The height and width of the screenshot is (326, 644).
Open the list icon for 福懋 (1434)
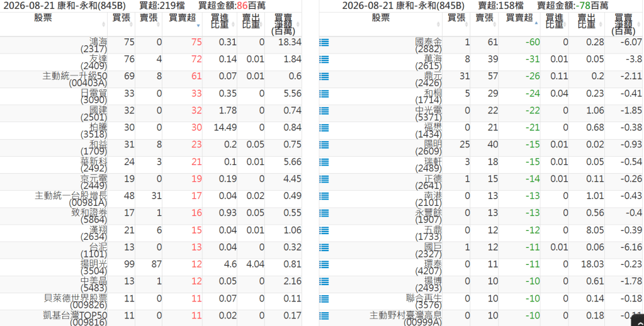click(x=324, y=128)
